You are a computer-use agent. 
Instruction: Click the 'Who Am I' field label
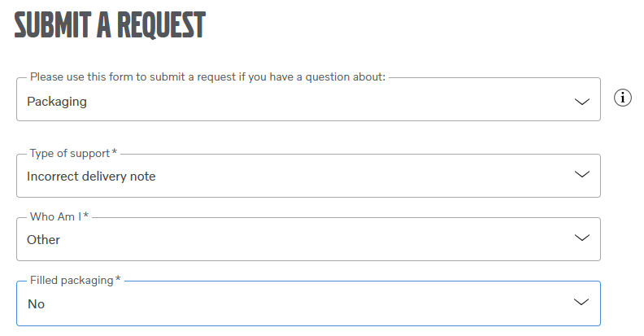[x=55, y=216]
